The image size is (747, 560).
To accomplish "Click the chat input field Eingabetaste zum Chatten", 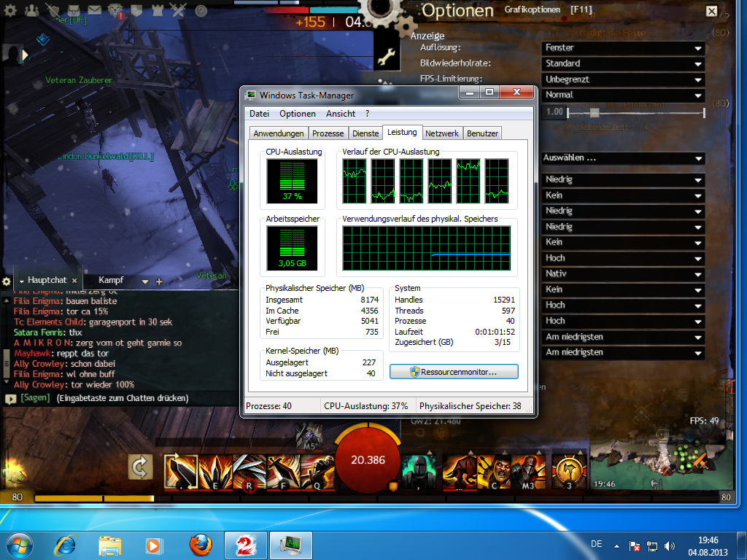I will (x=123, y=398).
